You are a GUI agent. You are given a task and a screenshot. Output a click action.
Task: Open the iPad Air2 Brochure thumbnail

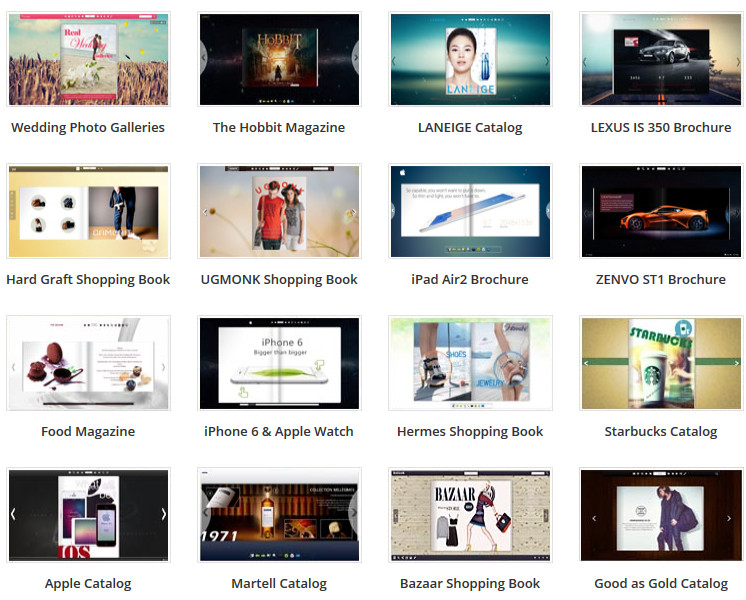470,211
